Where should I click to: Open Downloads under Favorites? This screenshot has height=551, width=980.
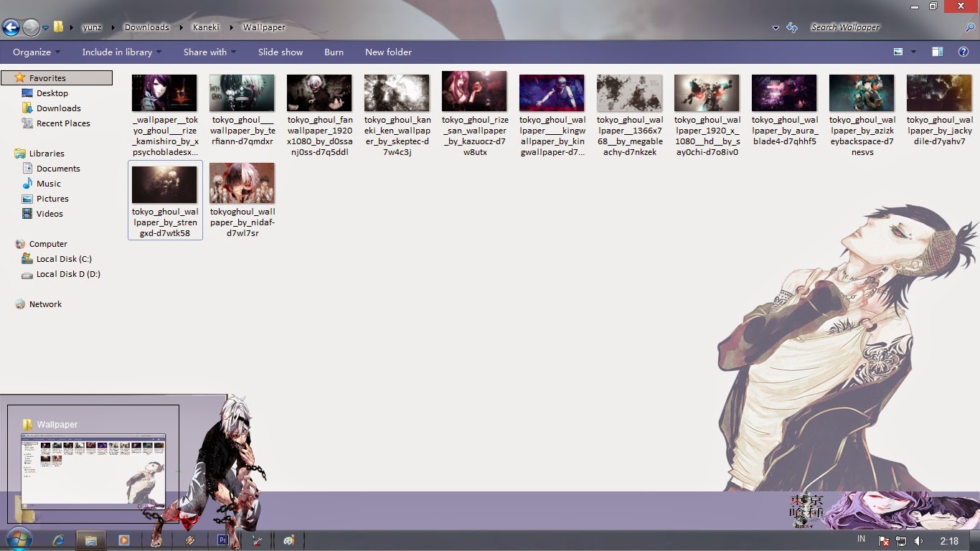pos(59,108)
